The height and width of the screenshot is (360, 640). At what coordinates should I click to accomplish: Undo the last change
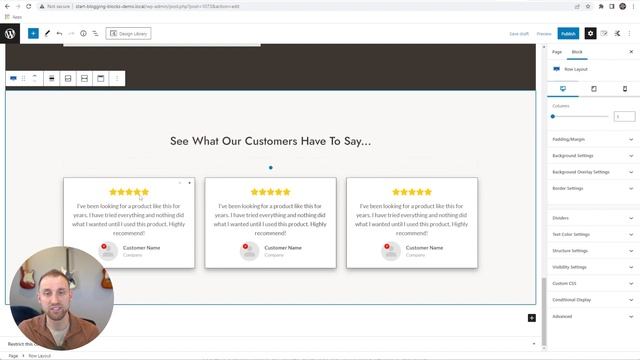[x=60, y=33]
